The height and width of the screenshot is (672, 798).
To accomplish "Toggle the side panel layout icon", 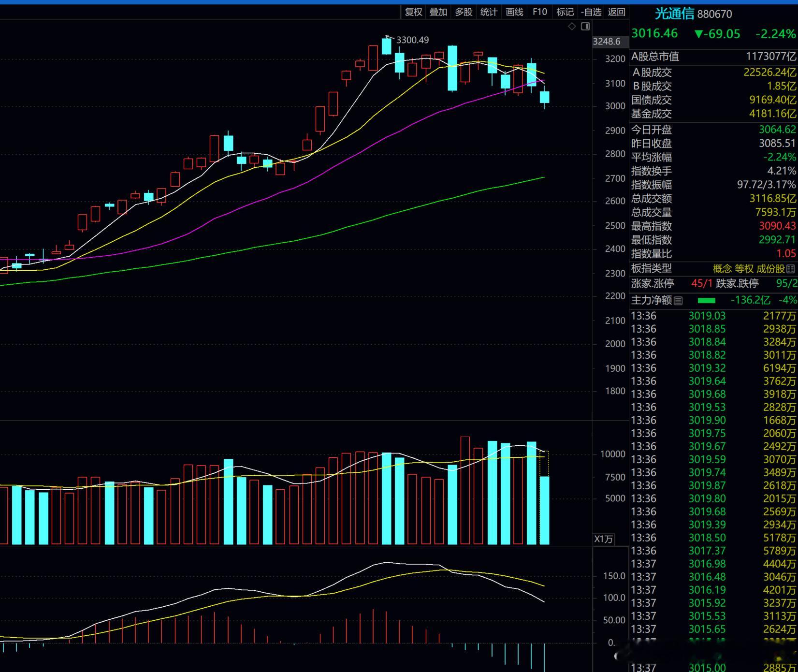I will pyautogui.click(x=585, y=26).
